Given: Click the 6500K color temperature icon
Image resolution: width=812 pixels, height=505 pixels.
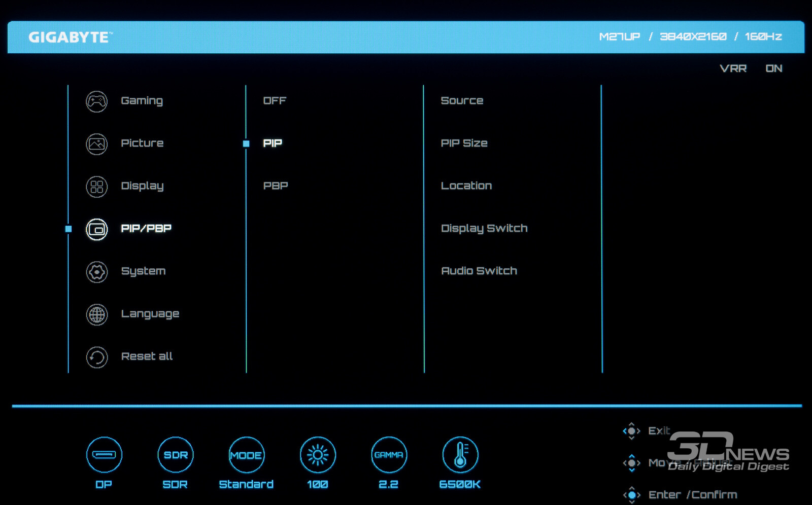Looking at the screenshot, I should tap(460, 455).
